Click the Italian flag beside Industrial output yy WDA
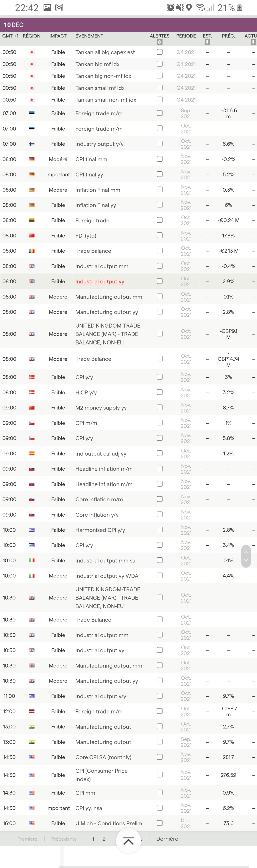 32,575
